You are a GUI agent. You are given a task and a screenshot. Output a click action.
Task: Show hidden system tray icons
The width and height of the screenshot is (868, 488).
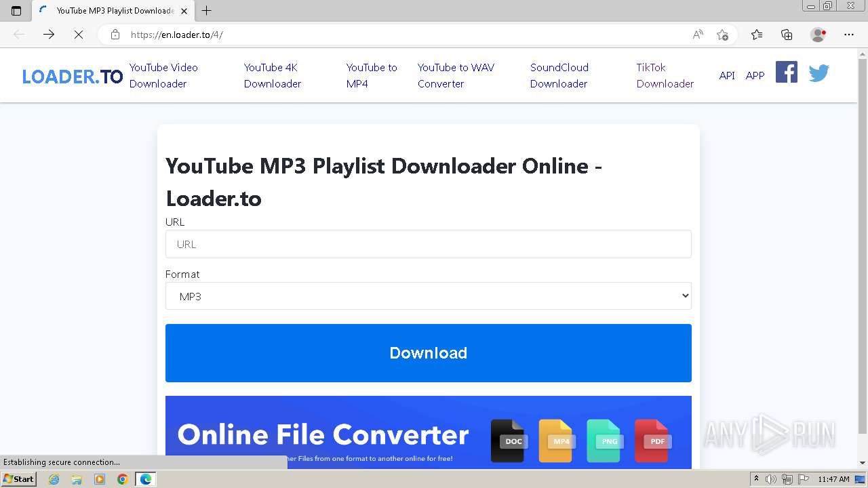756,479
